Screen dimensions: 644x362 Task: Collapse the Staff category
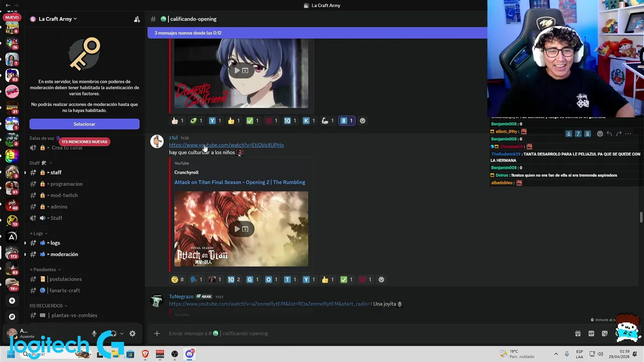coord(41,163)
